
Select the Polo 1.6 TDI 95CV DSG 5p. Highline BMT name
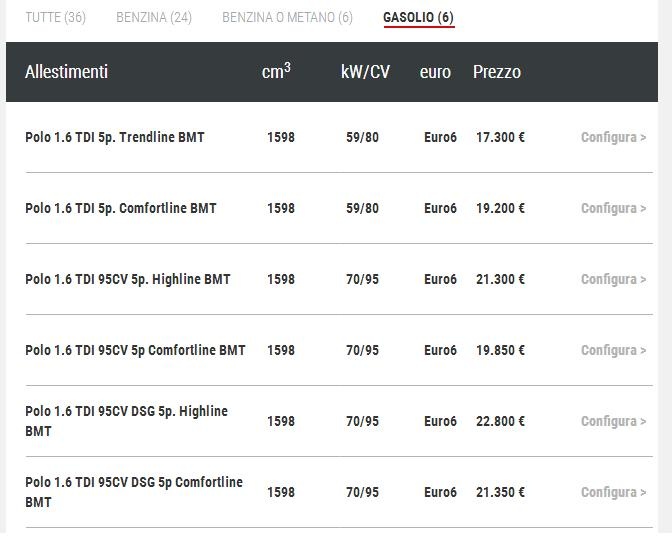[x=126, y=421]
